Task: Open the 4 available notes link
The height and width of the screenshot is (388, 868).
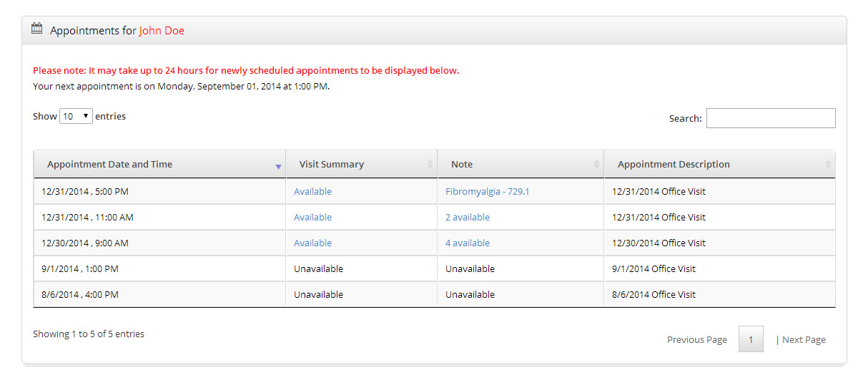Action: point(468,243)
